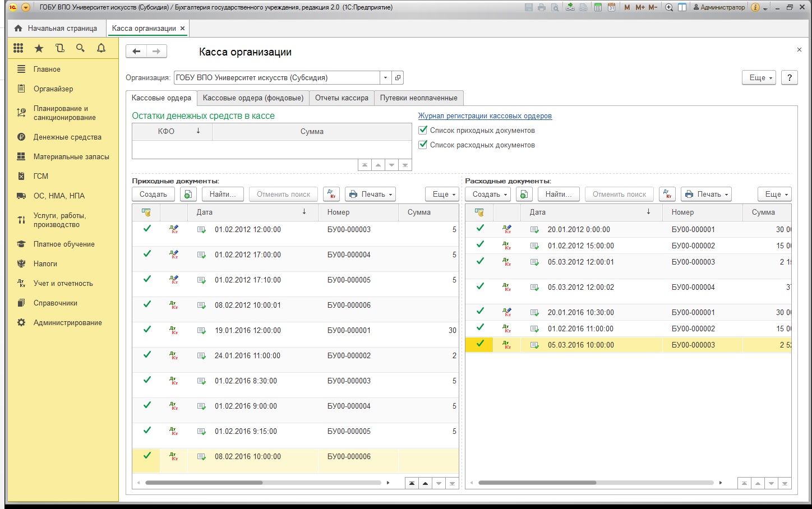The image size is (812, 509).
Task: Open the History icon in sidebar toolbar
Action: coord(59,48)
